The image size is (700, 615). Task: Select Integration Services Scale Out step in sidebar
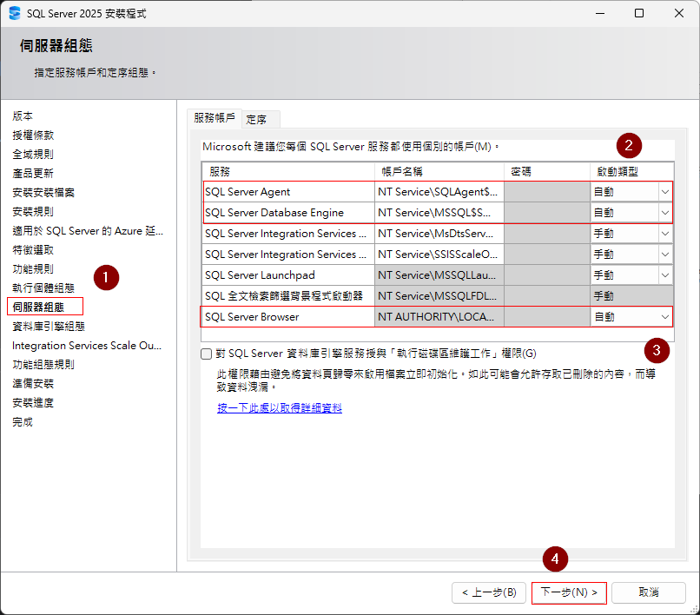[87, 346]
